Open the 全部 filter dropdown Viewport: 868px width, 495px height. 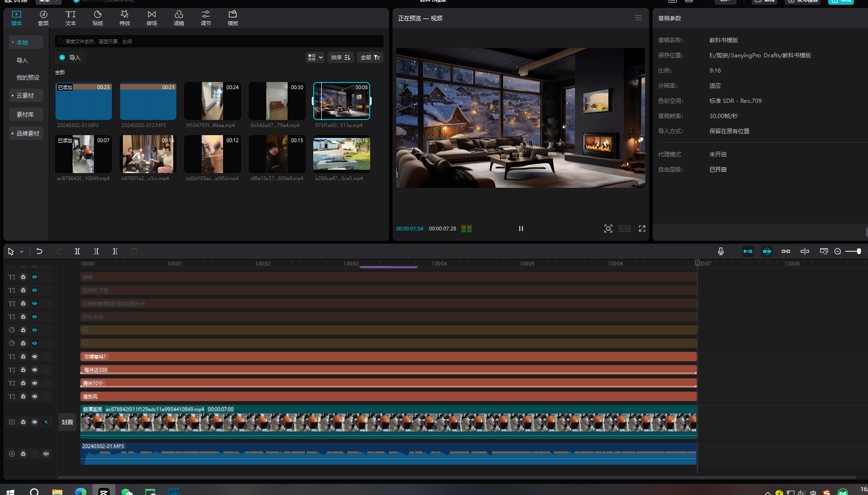coord(370,57)
